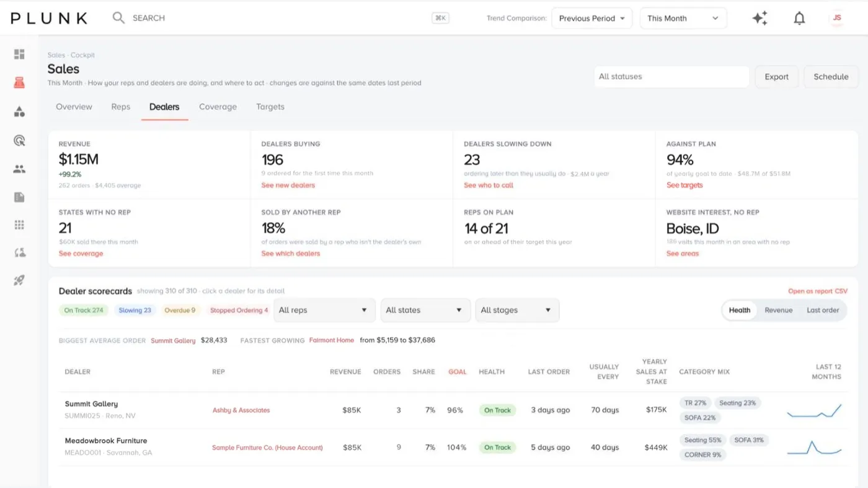The width and height of the screenshot is (868, 488).
Task: Open notifications bell icon
Action: click(x=800, y=19)
